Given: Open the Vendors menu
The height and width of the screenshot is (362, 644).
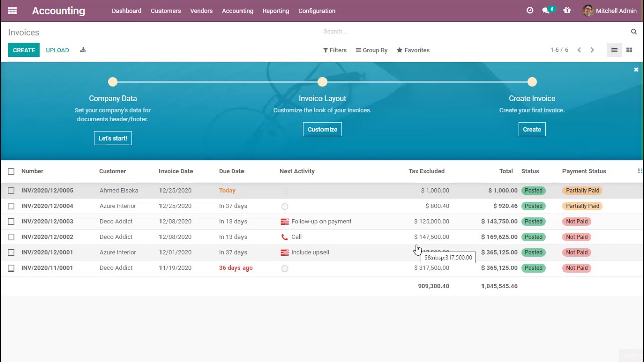Looking at the screenshot, I should pos(201,10).
